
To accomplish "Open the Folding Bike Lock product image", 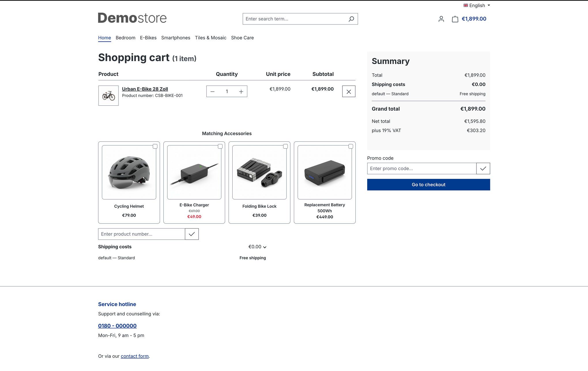I will tap(259, 172).
